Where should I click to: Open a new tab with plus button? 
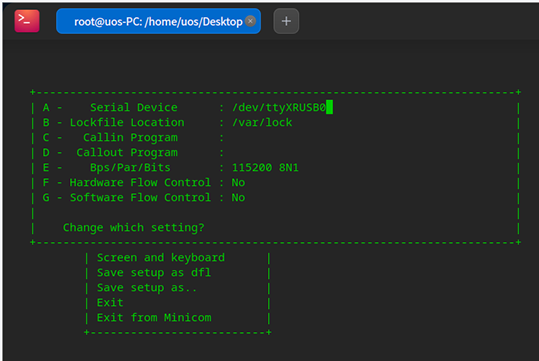(286, 21)
